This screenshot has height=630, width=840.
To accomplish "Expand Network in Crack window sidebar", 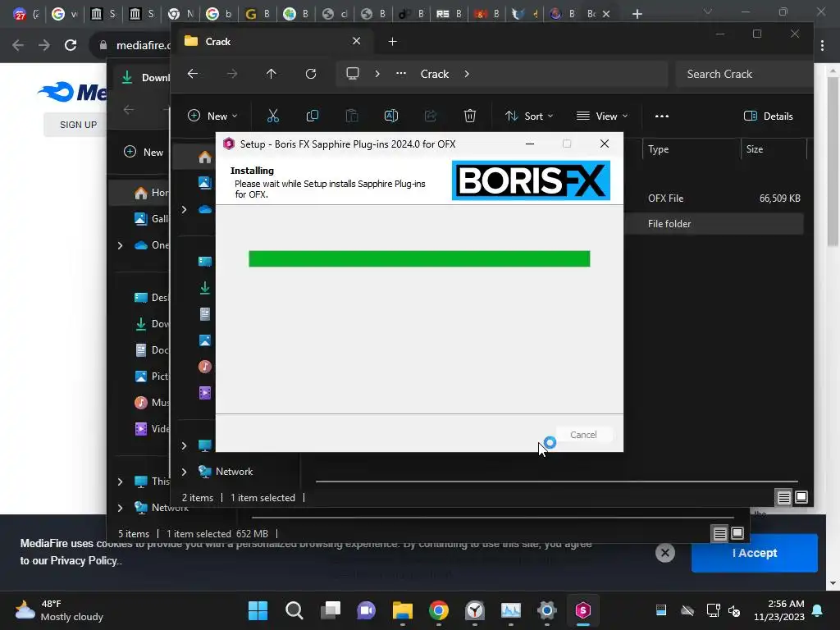I will click(x=185, y=472).
